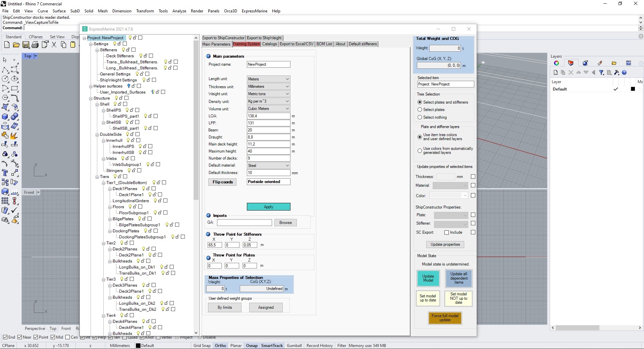Viewport: 644px width, 349px height.
Task: Toggle the Cen osnap checkbox
Action: point(67,337)
